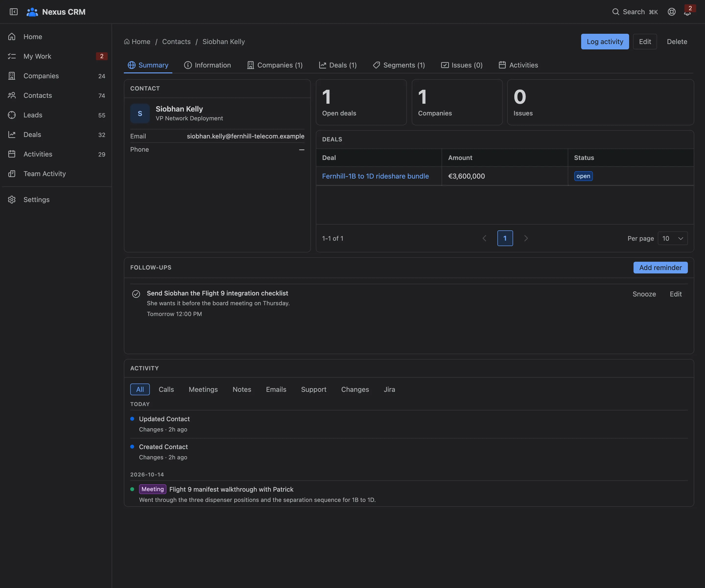Switch to the Deals (1) tab
Viewport: 705px width, 588px height.
(338, 65)
